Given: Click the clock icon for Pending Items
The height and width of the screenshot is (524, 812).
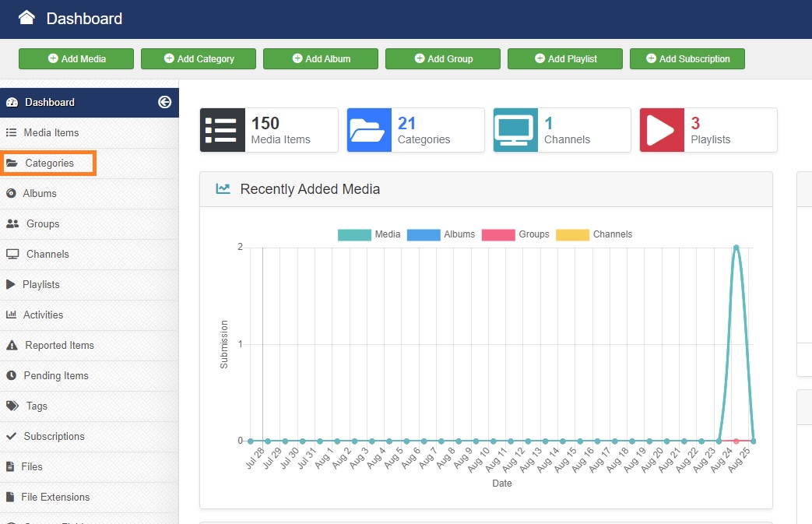Looking at the screenshot, I should point(11,375).
